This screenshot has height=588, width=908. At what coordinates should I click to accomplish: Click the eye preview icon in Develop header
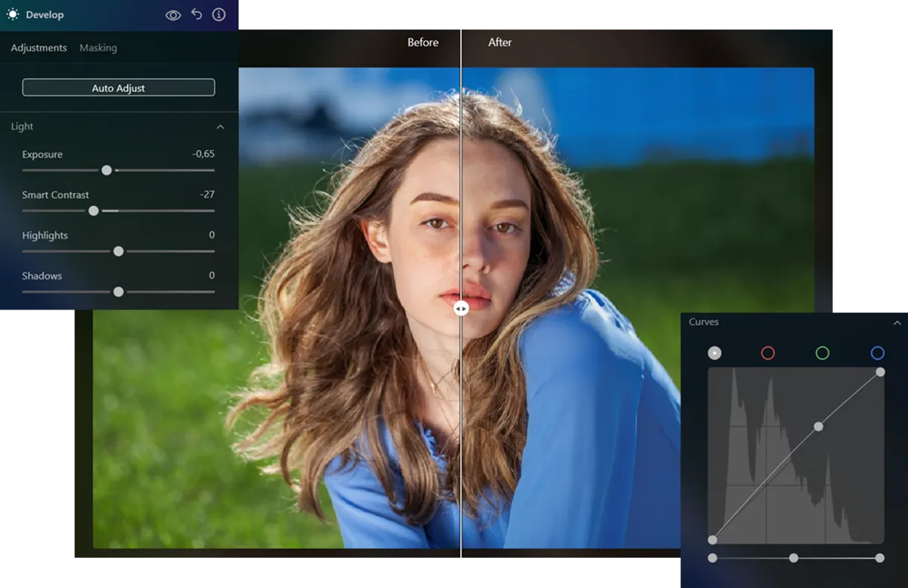pos(173,14)
